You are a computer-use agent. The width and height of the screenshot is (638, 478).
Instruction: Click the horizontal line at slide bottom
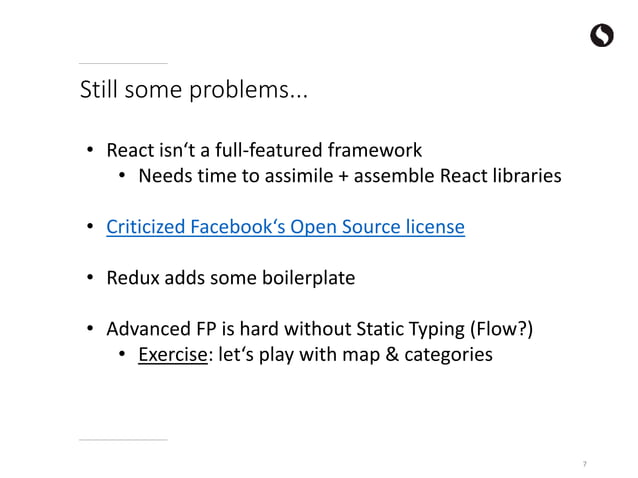tap(123, 440)
